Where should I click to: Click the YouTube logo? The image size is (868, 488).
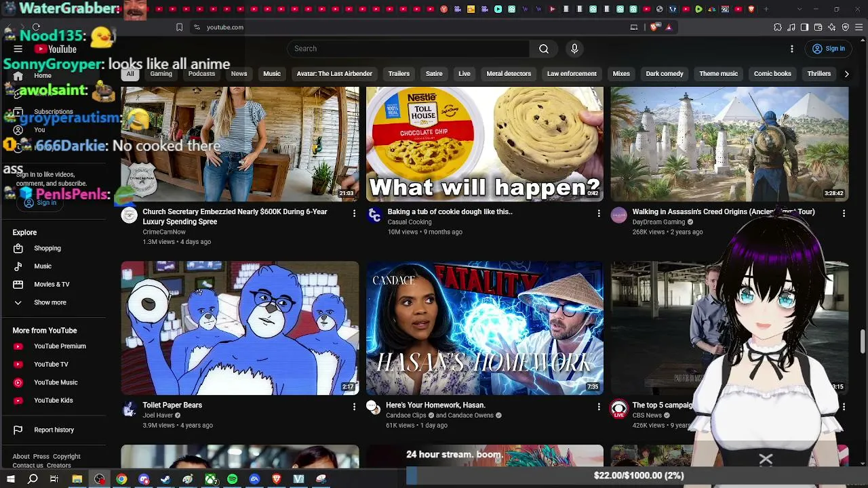(56, 49)
